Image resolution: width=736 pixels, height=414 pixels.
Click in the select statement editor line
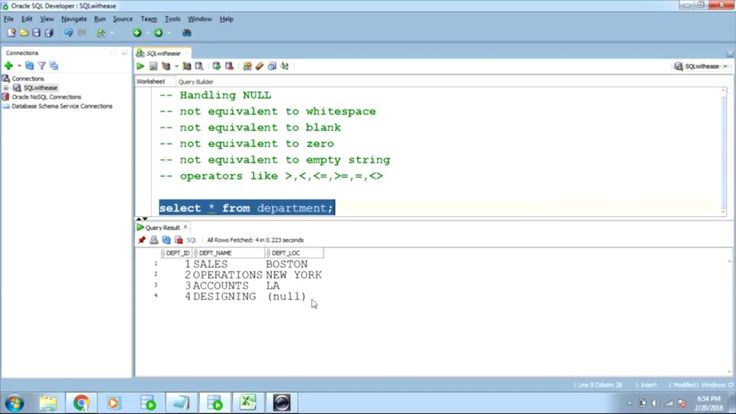246,208
